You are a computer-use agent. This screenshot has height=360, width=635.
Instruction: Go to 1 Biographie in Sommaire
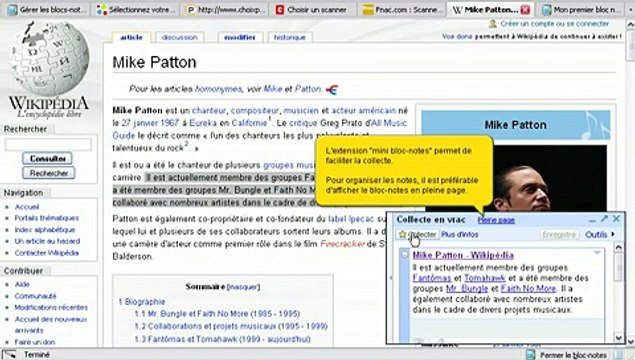[x=142, y=302]
